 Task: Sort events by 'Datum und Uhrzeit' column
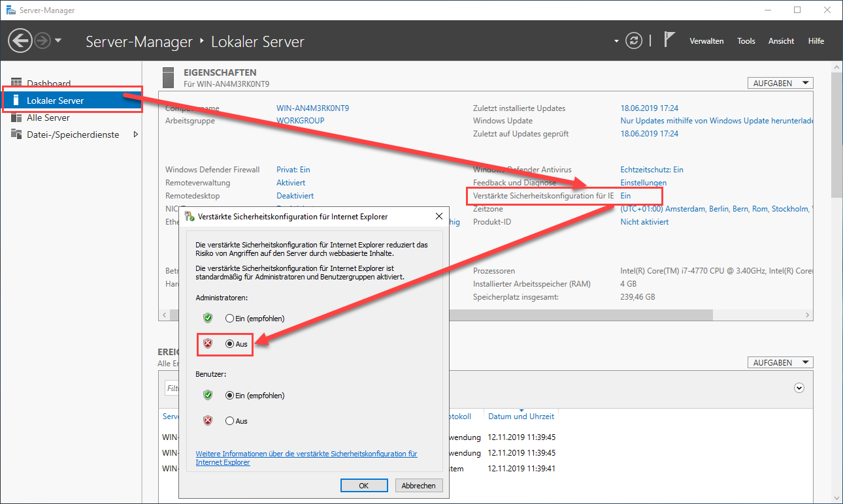(x=521, y=417)
